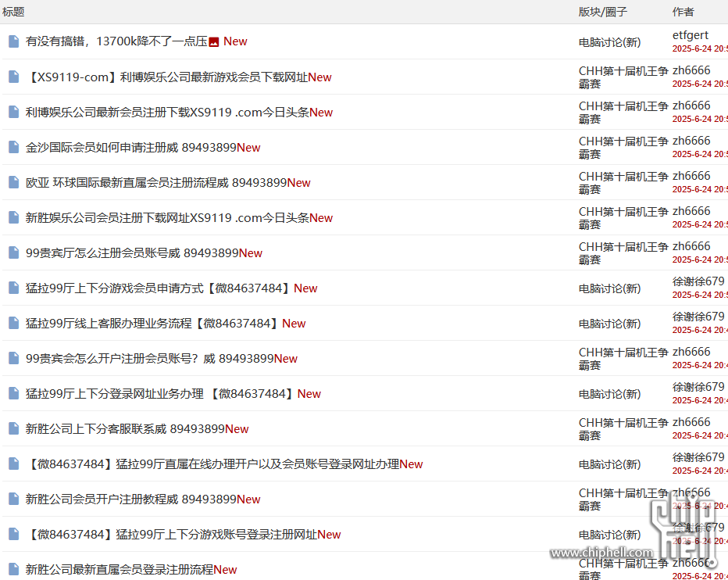728x580 pixels.
Task: Open author zh6666 on 99贵宾厅 row
Action: click(x=691, y=246)
